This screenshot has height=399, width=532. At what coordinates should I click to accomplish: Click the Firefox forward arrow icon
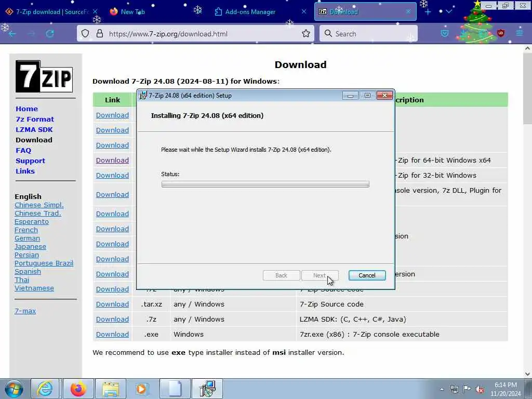click(31, 34)
